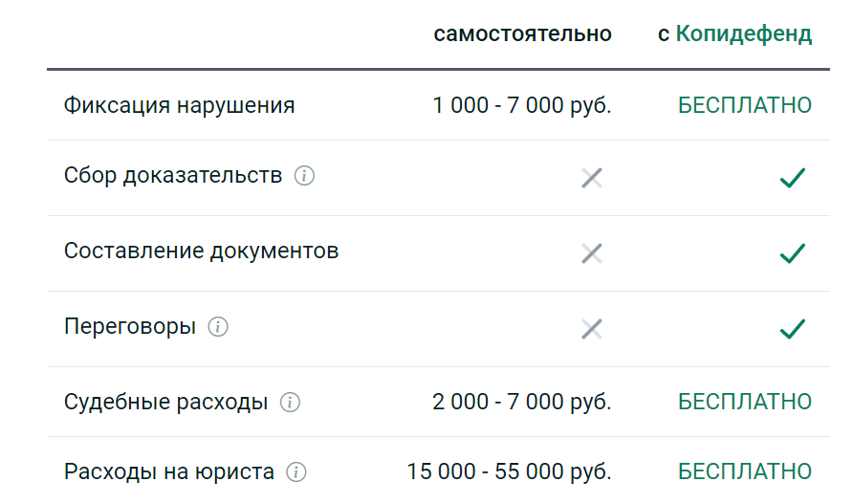Click the самостоятельно column header
The height and width of the screenshot is (504, 852).
click(522, 33)
